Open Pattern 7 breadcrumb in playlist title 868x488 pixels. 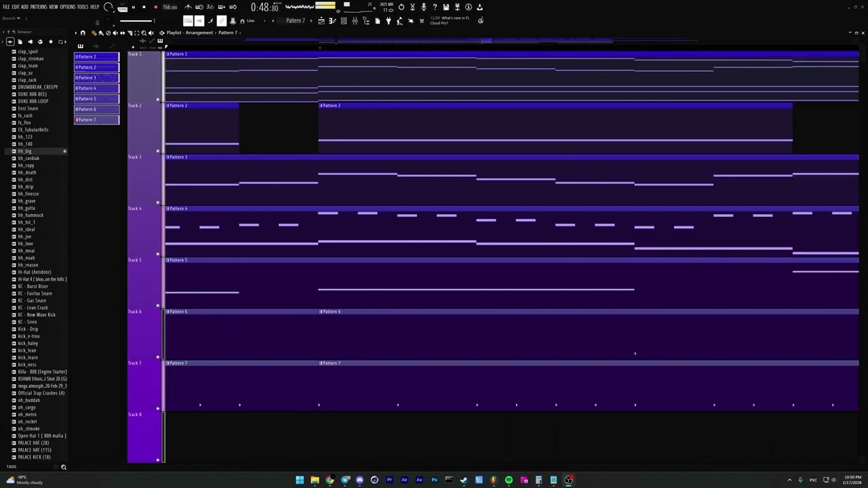[x=228, y=33]
